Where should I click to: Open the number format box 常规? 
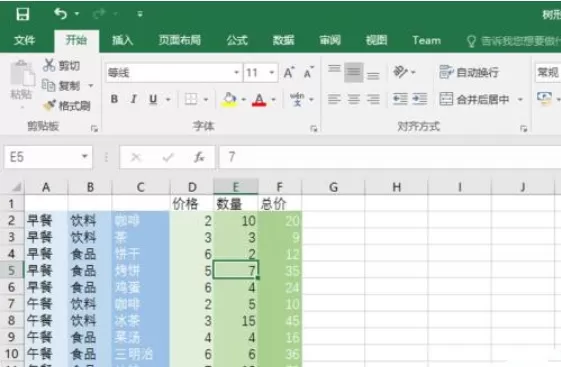point(548,73)
